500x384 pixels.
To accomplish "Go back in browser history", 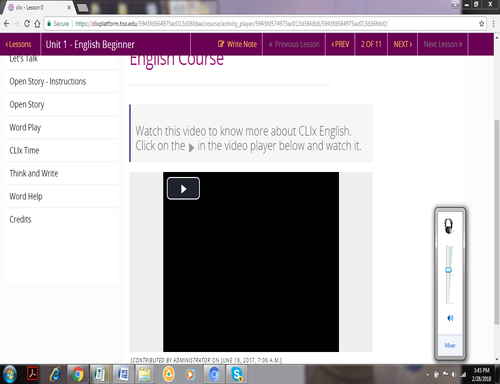I will click(x=6, y=24).
